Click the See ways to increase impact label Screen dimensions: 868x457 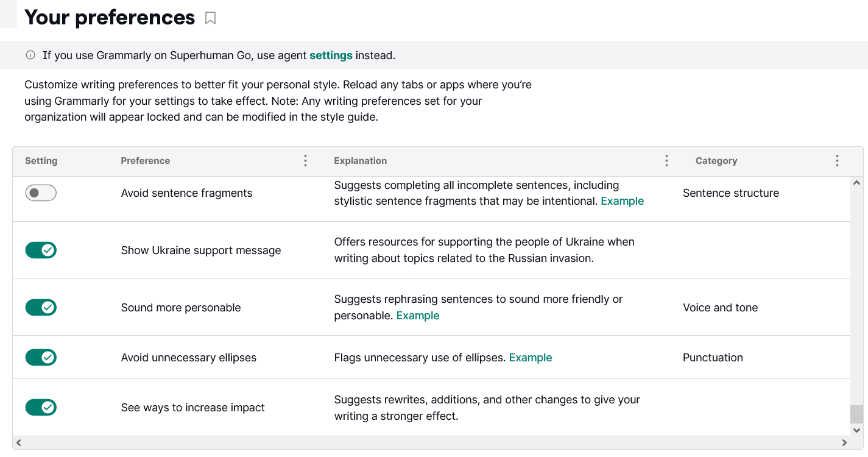click(x=193, y=408)
